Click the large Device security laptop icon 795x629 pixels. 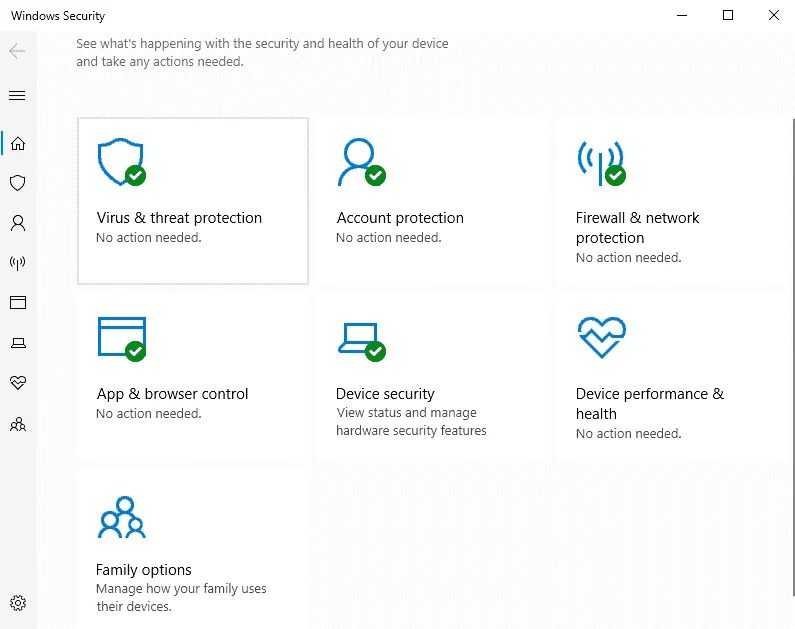pos(362,342)
